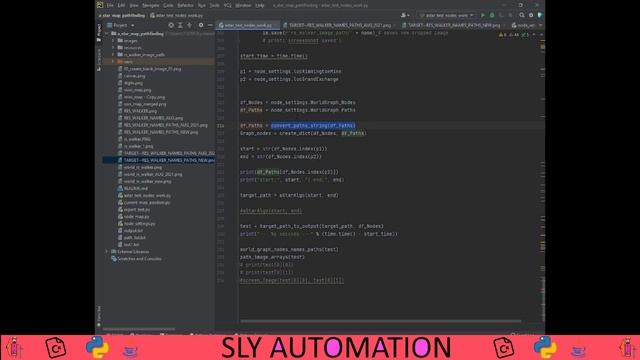Click the green Run button
This screenshot has height=360, width=640.
483,15
